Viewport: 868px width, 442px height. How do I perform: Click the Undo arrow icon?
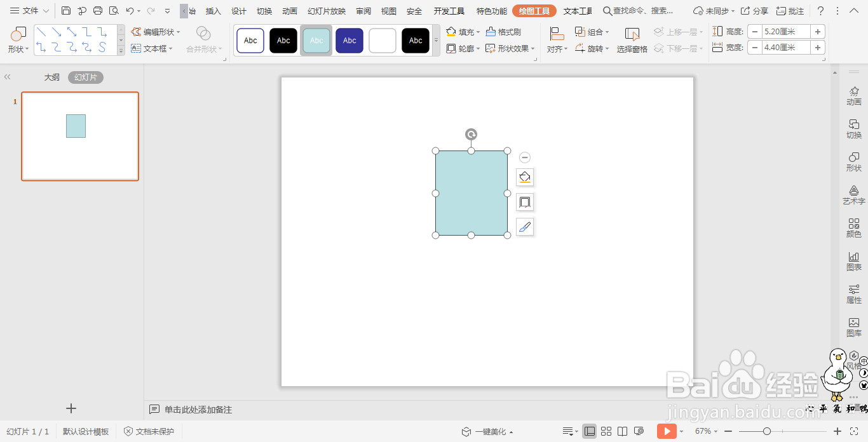pyautogui.click(x=130, y=11)
